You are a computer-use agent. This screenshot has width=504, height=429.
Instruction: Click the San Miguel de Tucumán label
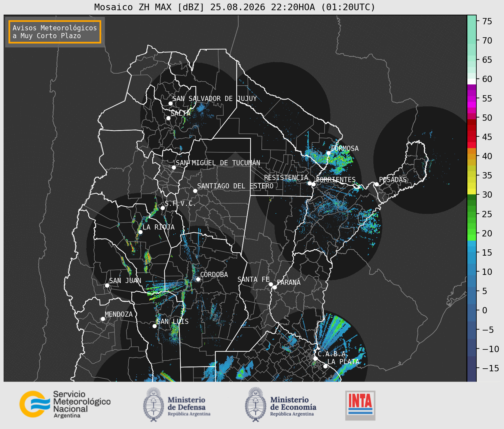pos(218,163)
